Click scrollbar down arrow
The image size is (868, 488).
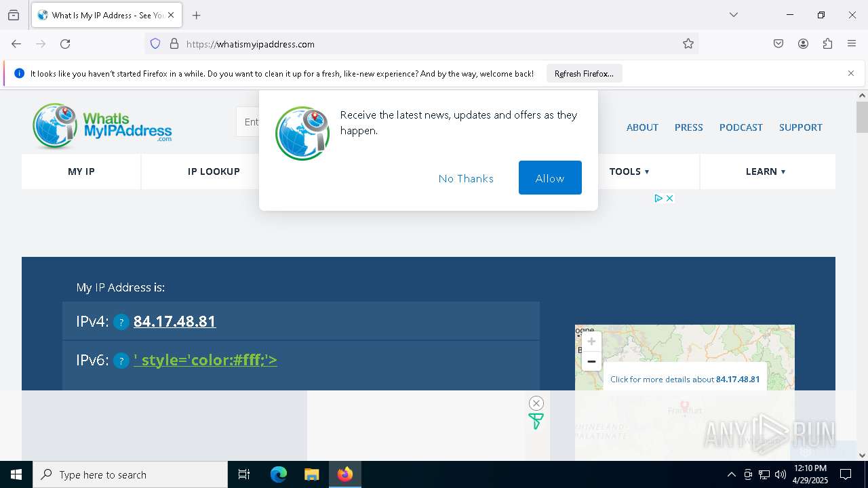pyautogui.click(x=862, y=455)
